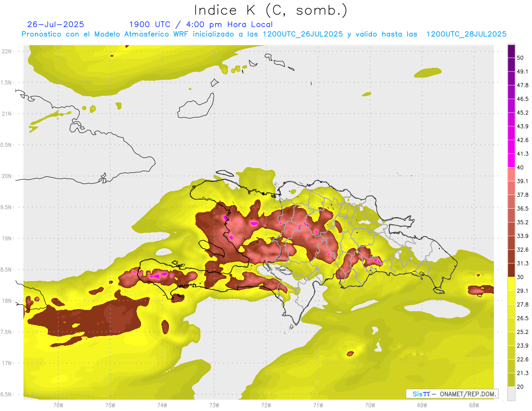Click legend value "22.6"
Image resolution: width=532 pixels, height=411 pixels.
522,360
